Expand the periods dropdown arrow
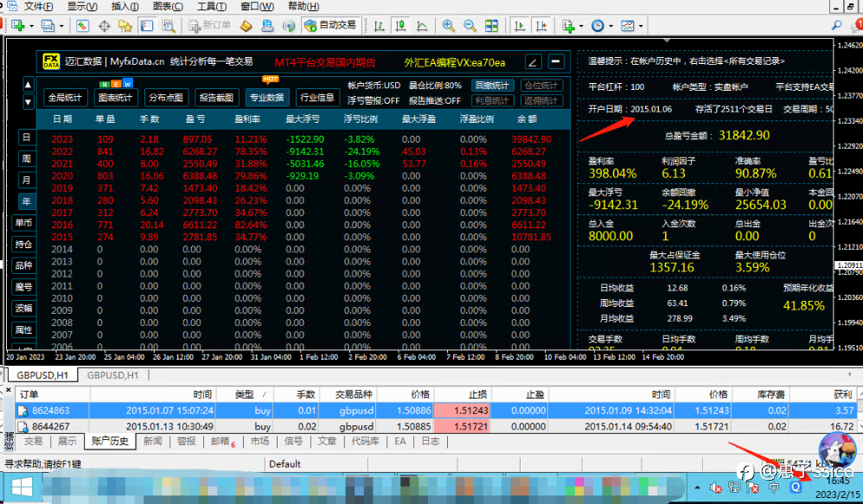The width and height of the screenshot is (863, 504). 610,26
